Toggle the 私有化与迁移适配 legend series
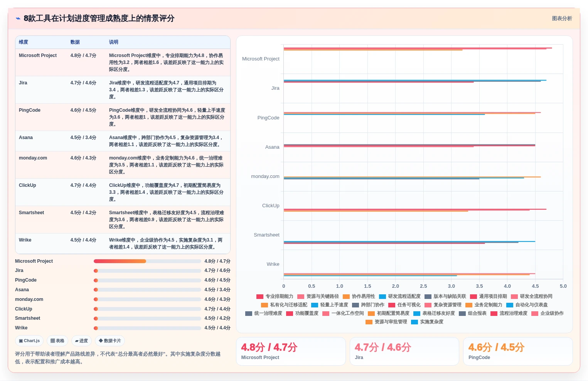588x381 pixels. pos(284,305)
